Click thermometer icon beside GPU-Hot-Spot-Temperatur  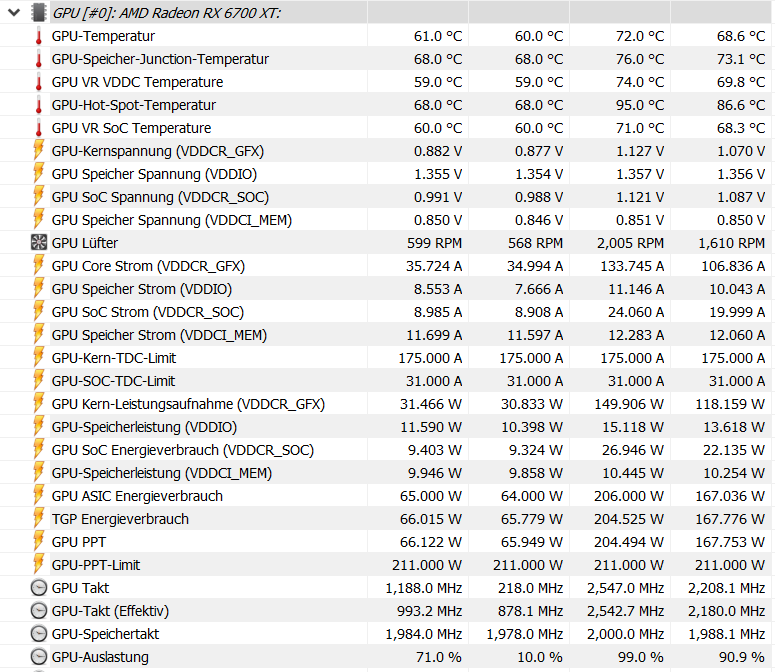39,105
